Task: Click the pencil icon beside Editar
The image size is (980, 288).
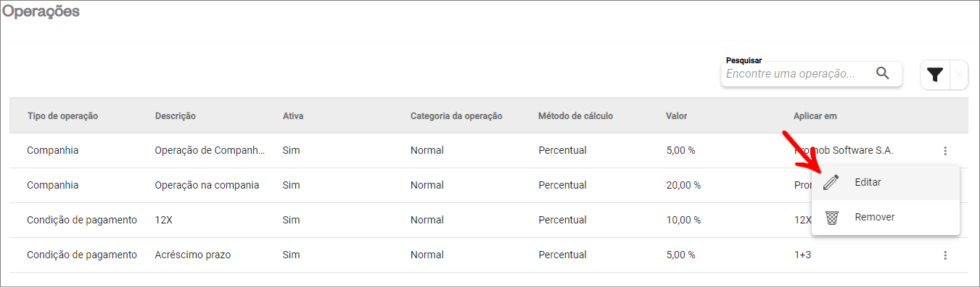Action: [831, 183]
